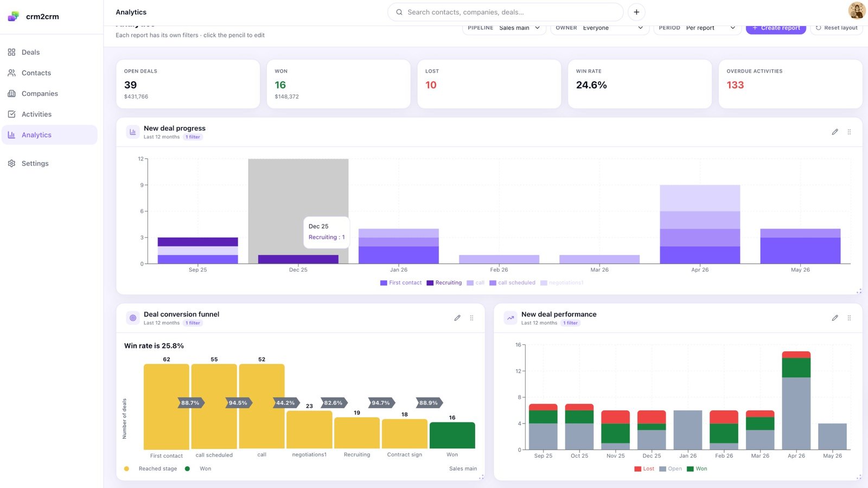Click the Overdue Activities 133 value
Image resolution: width=868 pixels, height=488 pixels.
coord(735,85)
